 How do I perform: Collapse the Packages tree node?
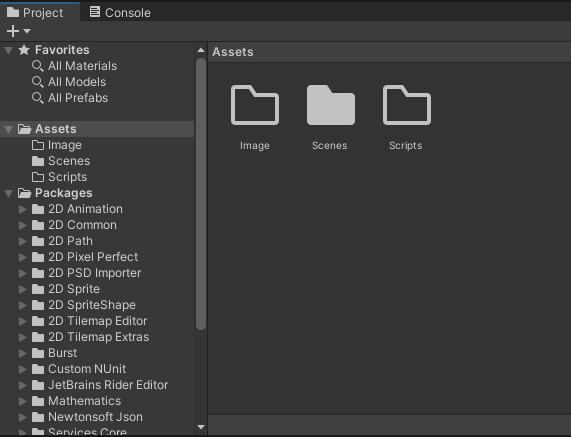[9, 193]
